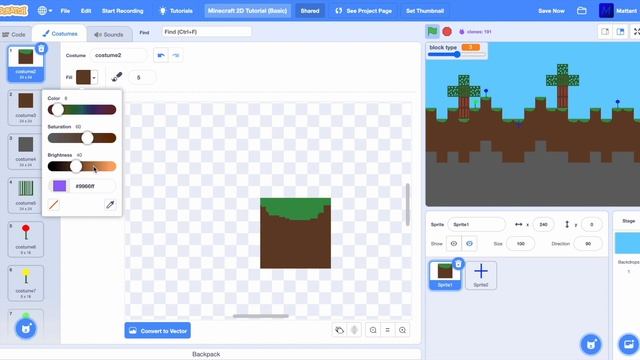Reset the paint canvas zoom
The height and width of the screenshot is (360, 640).
(x=387, y=330)
